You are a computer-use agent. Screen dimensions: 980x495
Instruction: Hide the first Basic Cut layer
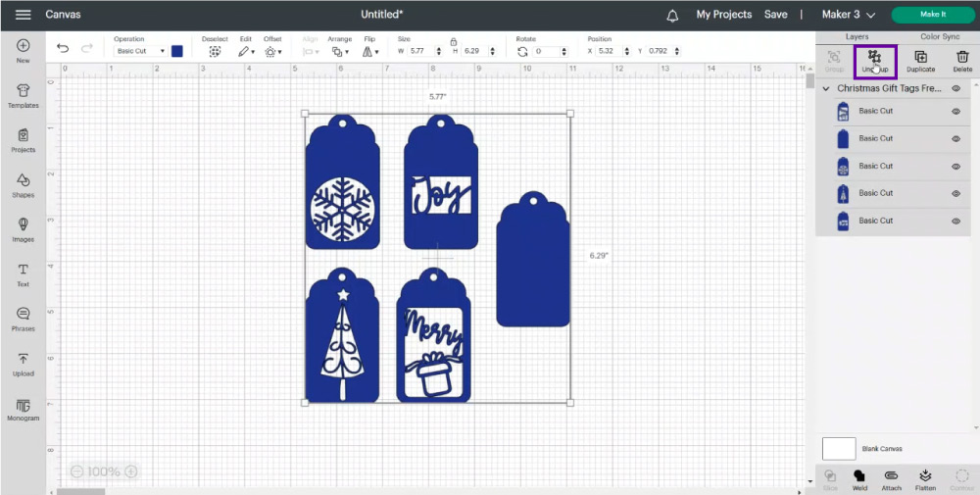click(955, 111)
